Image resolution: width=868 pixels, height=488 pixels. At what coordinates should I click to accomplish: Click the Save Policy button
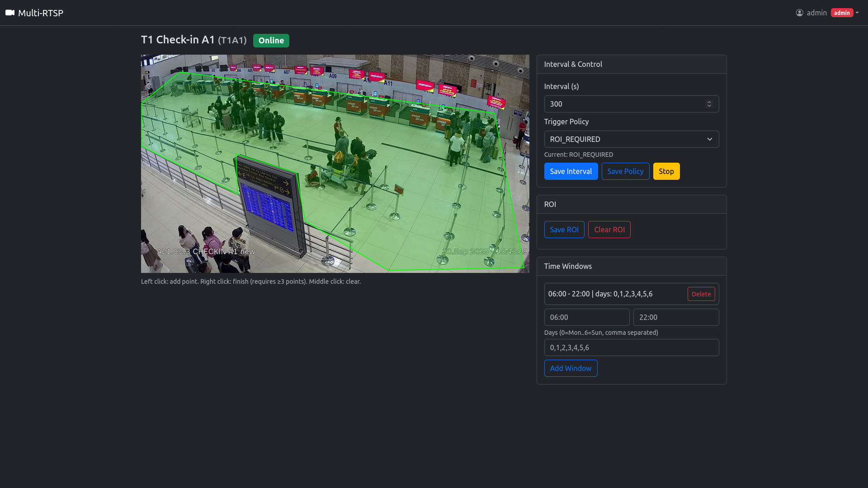click(625, 171)
